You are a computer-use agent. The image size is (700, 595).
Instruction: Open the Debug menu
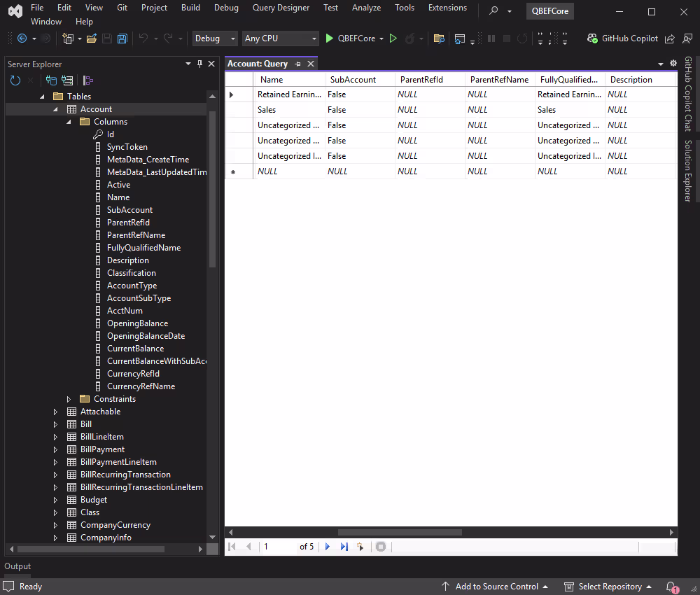tap(226, 8)
